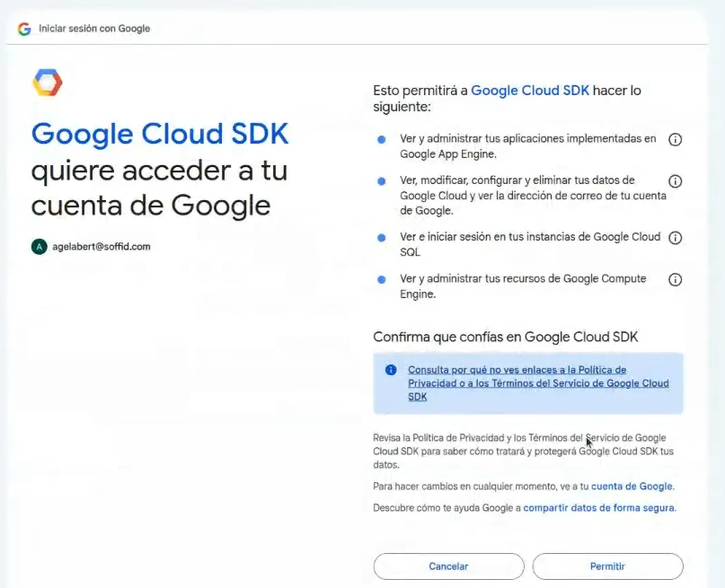Viewport: 725px width, 588px height.
Task: Open 'compartir datos de forma segura' link
Action: [x=598, y=507]
